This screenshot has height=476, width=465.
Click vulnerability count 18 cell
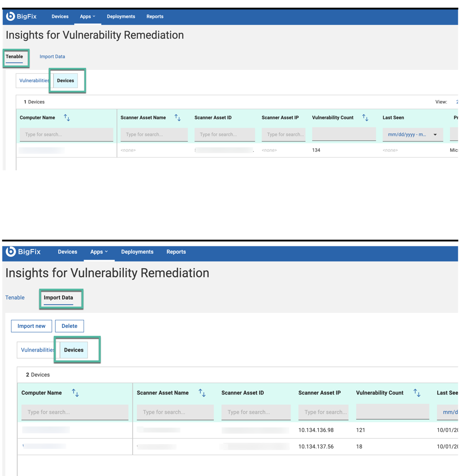point(359,446)
